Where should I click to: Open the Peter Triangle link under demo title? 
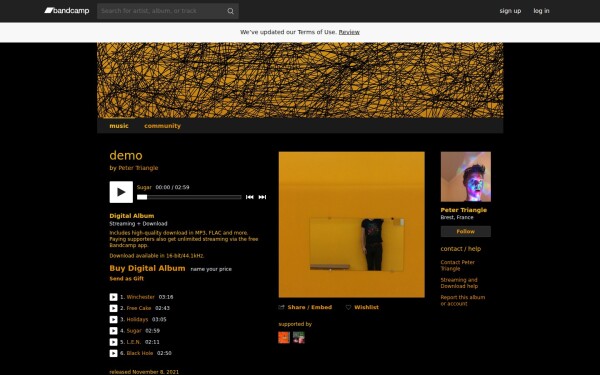coord(138,168)
